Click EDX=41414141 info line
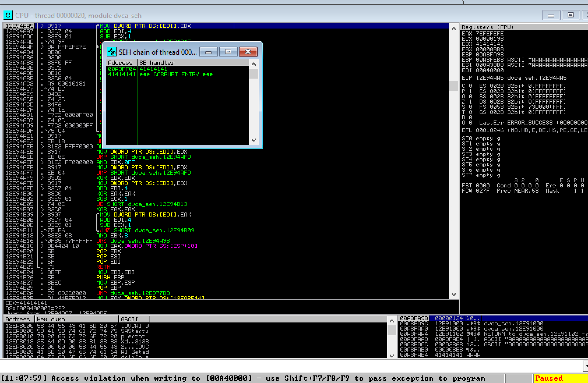Screen dimensions: 588x383 tap(26, 303)
